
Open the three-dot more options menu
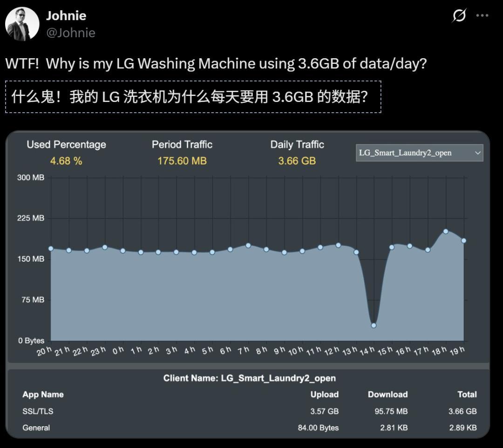(482, 15)
